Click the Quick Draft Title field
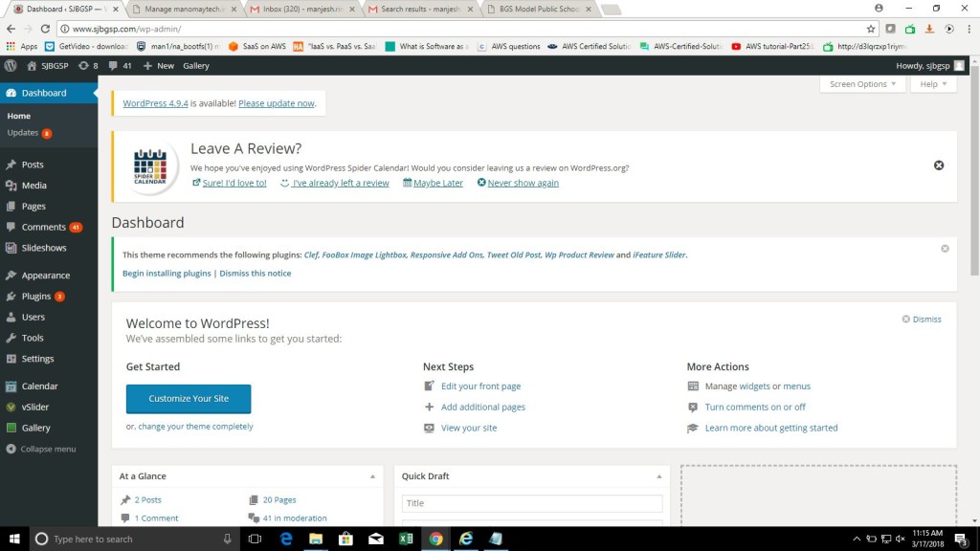980x551 pixels. 532,503
